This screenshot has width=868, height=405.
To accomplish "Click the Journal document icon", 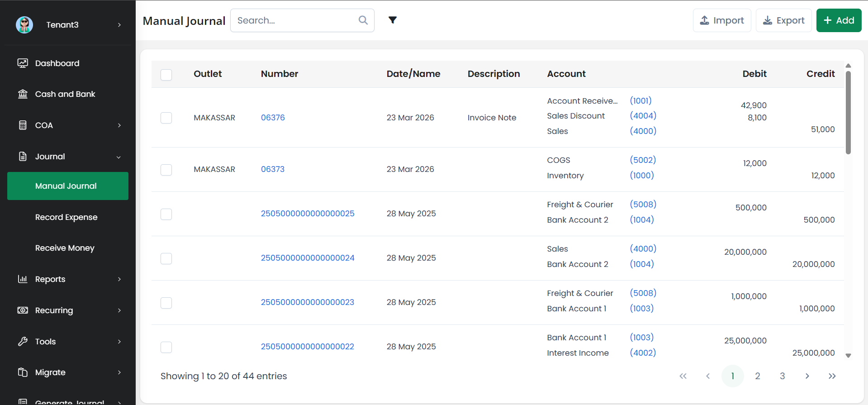I will (x=23, y=157).
